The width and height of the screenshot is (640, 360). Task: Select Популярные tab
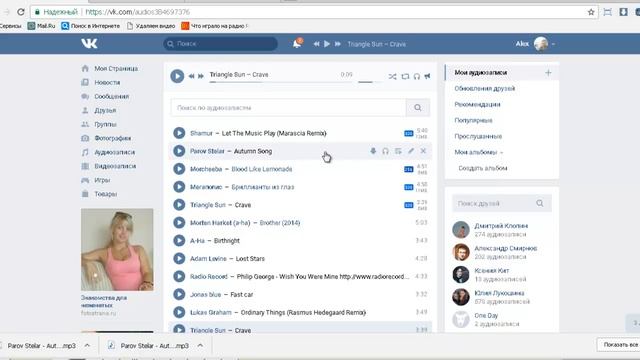click(x=473, y=120)
